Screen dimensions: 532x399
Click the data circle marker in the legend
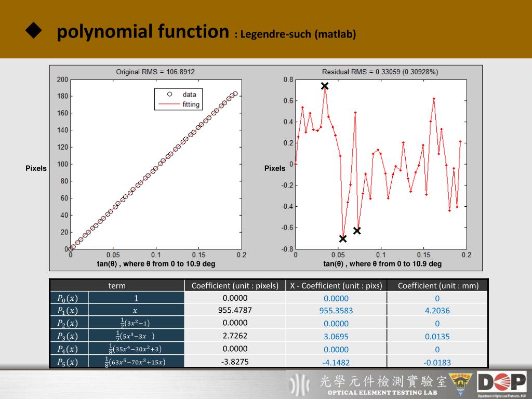point(169,95)
